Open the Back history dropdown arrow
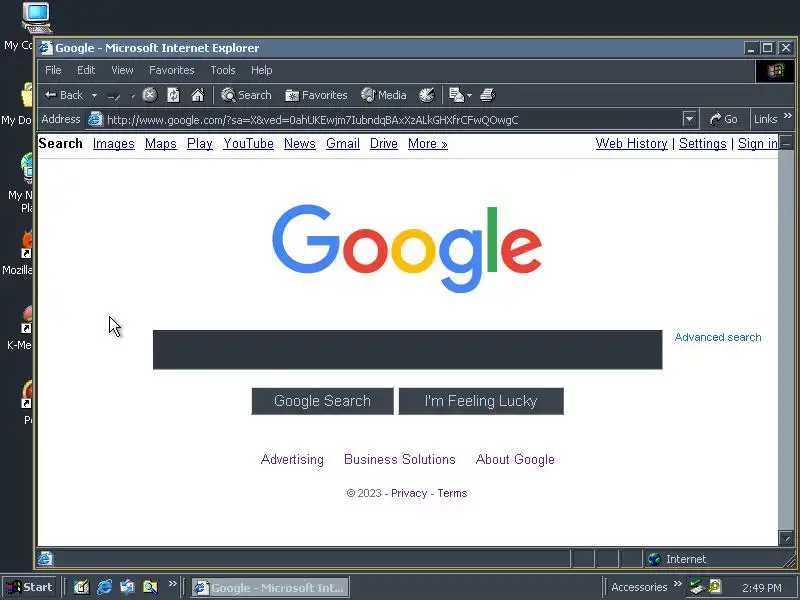The image size is (800, 600). pos(94,95)
